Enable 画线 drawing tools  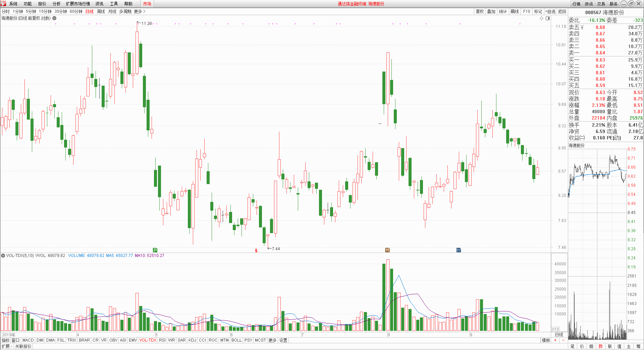click(515, 11)
